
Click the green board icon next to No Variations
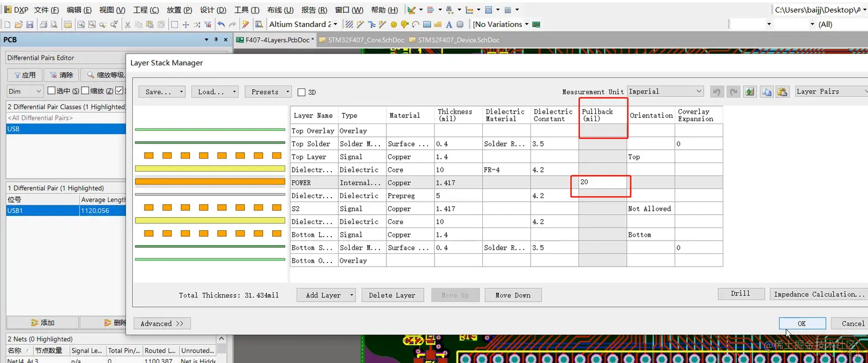click(536, 25)
